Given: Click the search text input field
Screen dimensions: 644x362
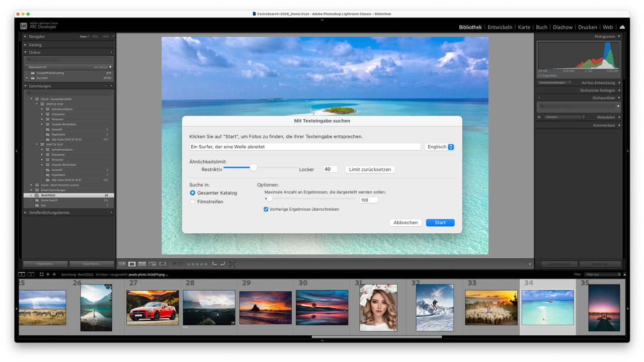Looking at the screenshot, I should pos(305,147).
